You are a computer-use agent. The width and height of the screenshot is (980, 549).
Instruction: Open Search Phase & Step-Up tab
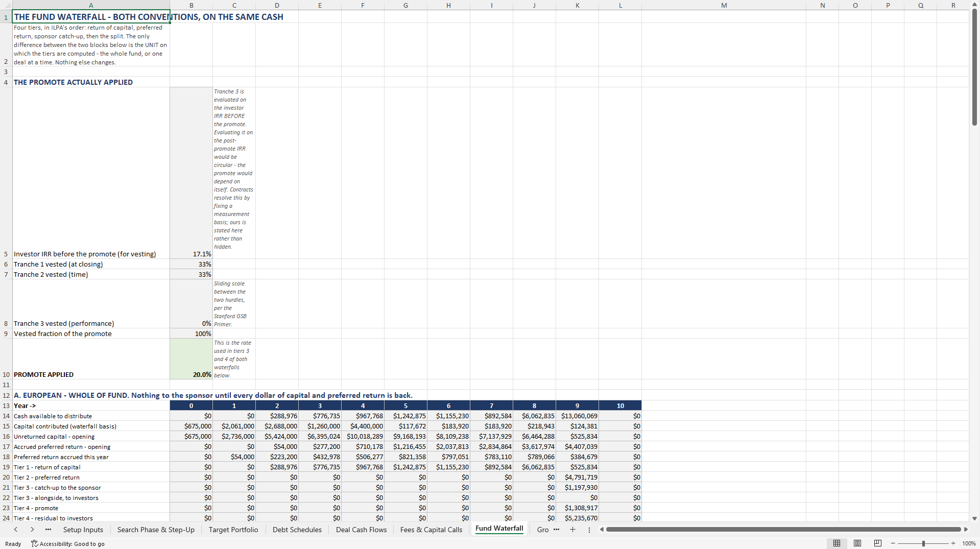coord(156,530)
